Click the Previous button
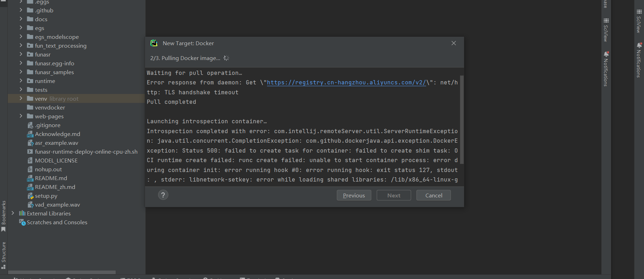The height and width of the screenshot is (279, 644). pyautogui.click(x=354, y=195)
